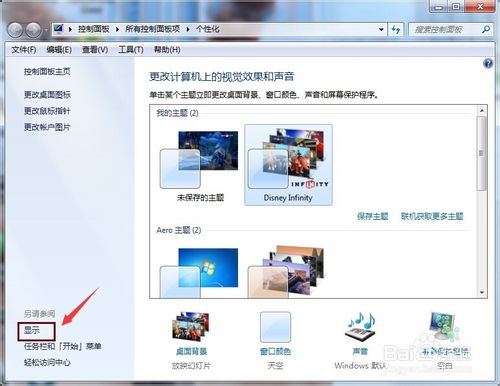The width and height of the screenshot is (500, 386).
Task: Open the 工具(T) menu
Action: (x=131, y=50)
